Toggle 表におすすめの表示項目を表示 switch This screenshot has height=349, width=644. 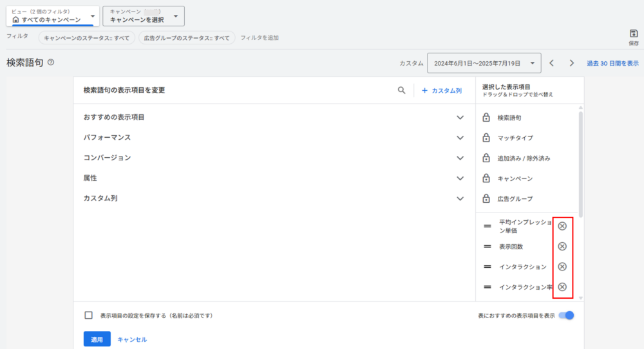coord(566,316)
